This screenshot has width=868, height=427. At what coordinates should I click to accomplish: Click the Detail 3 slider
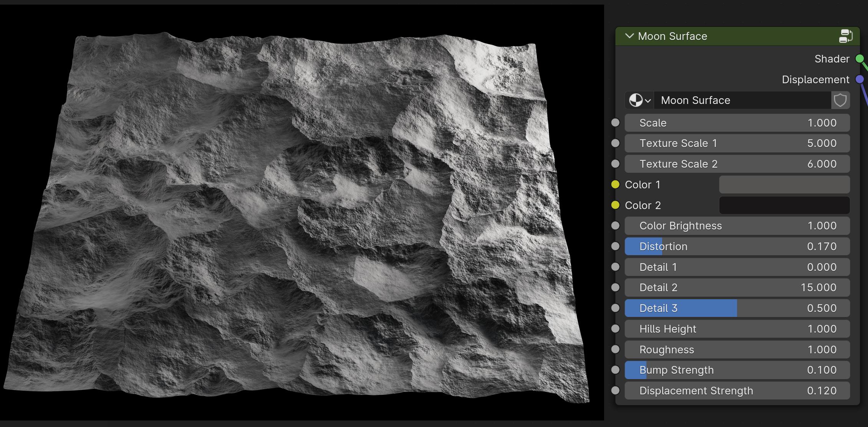tap(737, 308)
